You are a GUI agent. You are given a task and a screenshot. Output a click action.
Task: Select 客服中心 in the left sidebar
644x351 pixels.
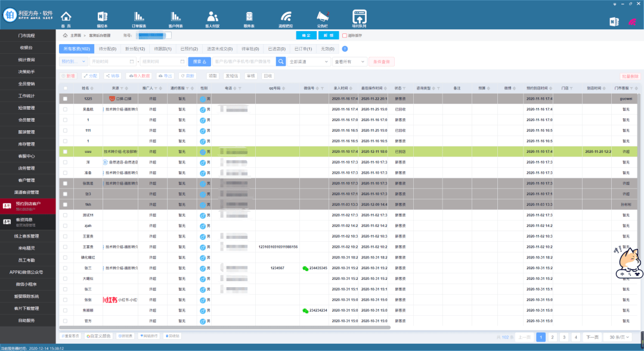tap(27, 156)
